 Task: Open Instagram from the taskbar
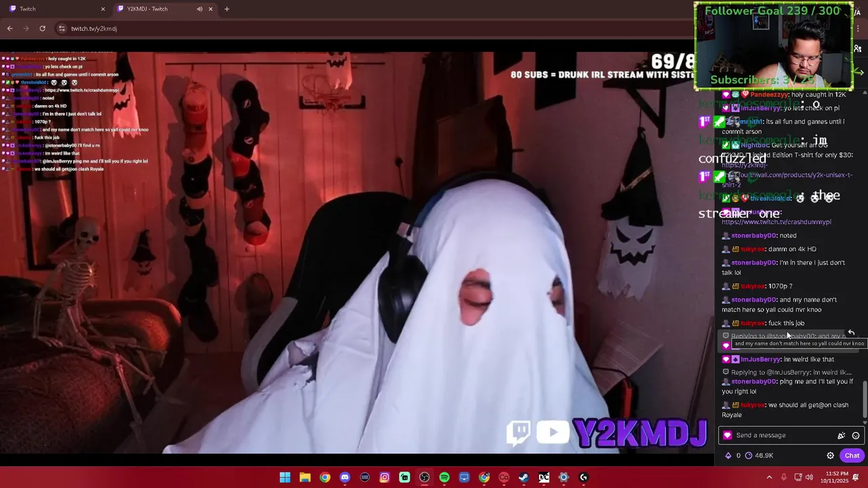384,477
